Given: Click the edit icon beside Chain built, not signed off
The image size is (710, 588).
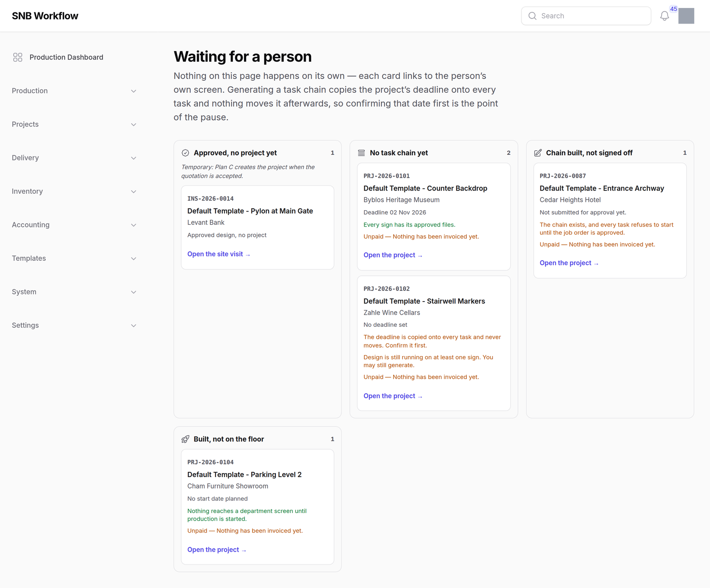Looking at the screenshot, I should [538, 153].
